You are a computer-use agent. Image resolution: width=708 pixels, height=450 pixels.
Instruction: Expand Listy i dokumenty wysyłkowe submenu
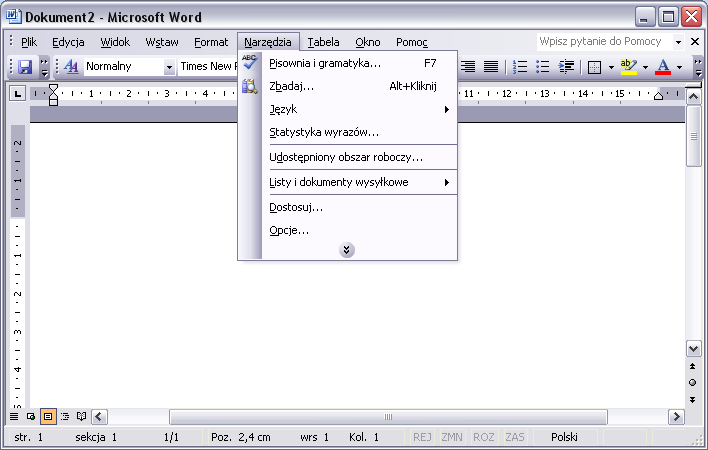tap(360, 182)
